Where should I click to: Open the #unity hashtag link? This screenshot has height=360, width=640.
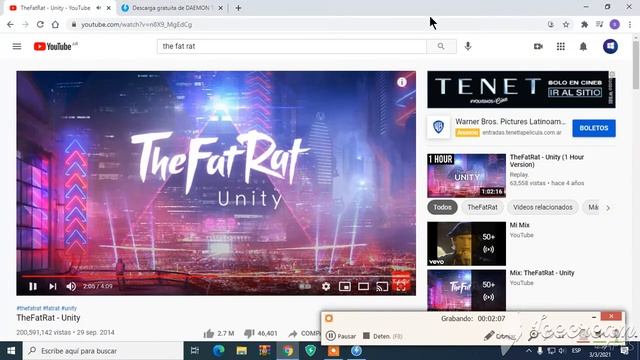(69, 308)
